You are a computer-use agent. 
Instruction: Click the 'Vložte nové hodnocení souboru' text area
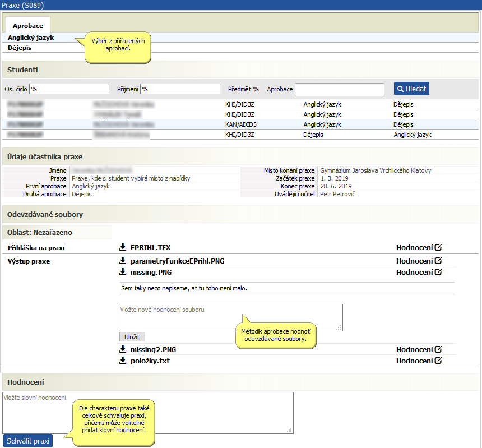pyautogui.click(x=231, y=317)
